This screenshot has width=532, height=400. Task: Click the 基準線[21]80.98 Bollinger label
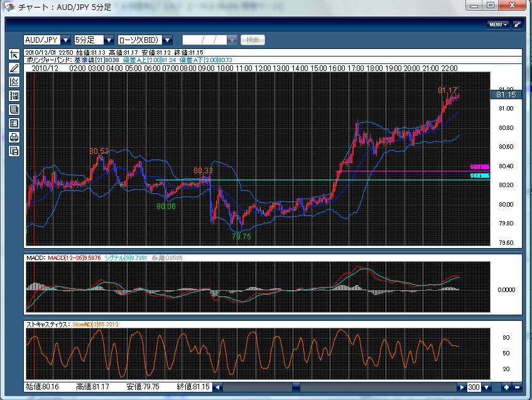coord(97,60)
